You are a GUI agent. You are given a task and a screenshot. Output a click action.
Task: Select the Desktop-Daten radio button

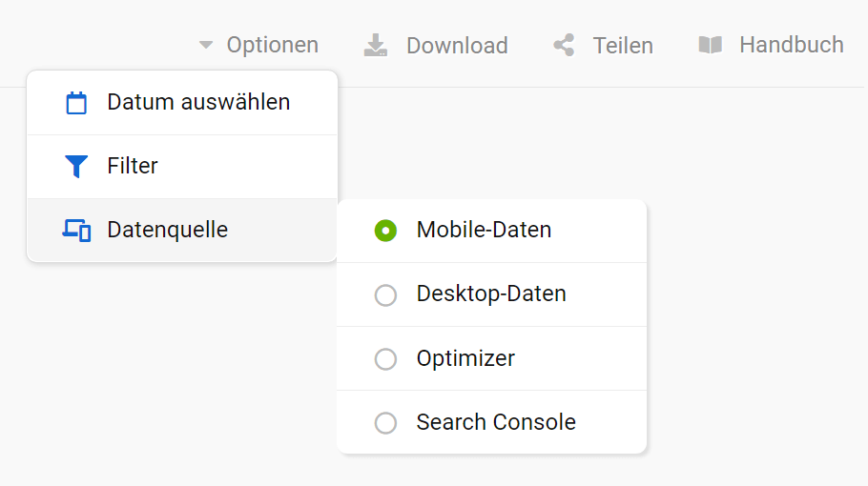pyautogui.click(x=385, y=295)
